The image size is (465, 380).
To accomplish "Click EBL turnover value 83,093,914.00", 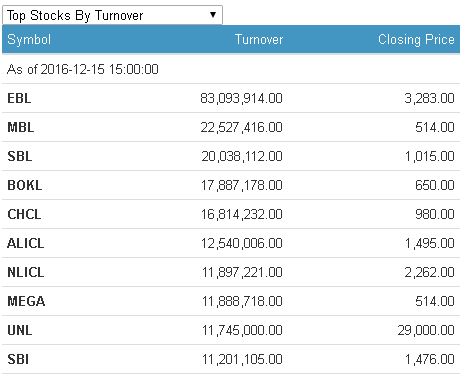I will pos(241,98).
